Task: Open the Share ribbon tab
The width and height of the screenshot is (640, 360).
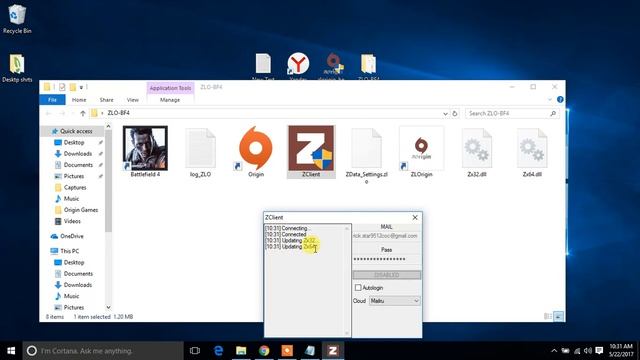Action: (107, 100)
